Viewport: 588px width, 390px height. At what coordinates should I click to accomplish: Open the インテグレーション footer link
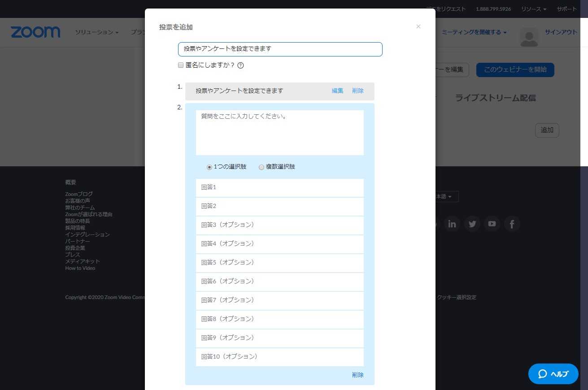tap(87, 234)
